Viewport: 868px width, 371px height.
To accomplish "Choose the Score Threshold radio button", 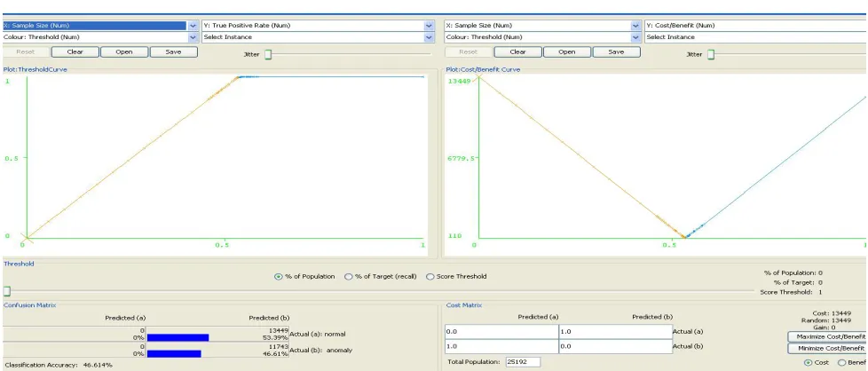I will (430, 276).
